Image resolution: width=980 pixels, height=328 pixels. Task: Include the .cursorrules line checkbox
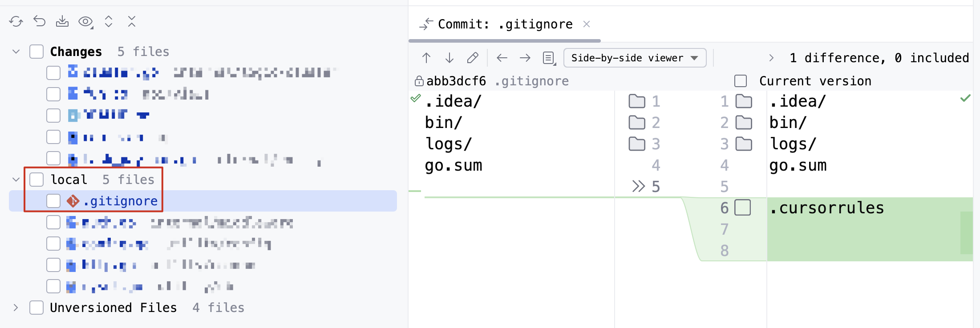742,208
